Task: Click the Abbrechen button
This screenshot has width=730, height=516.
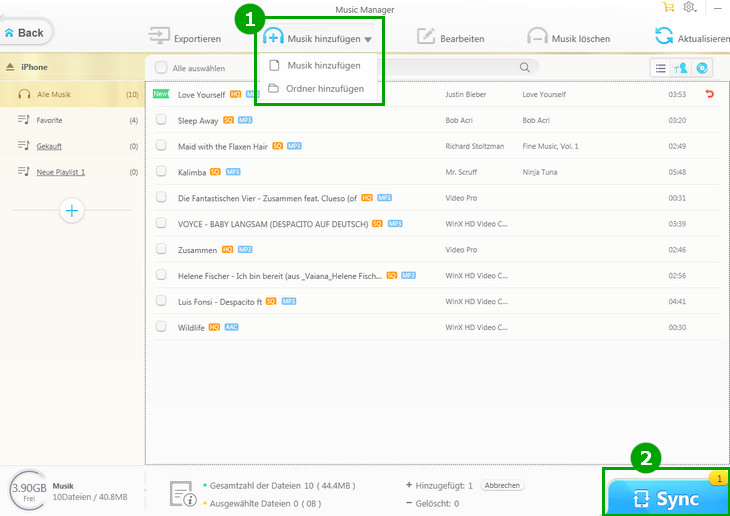Action: (503, 485)
